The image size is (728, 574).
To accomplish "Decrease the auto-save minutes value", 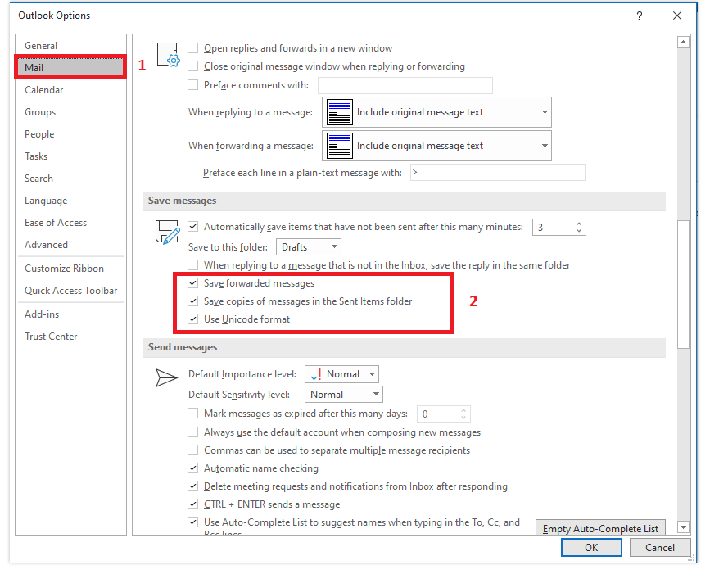I will (578, 231).
